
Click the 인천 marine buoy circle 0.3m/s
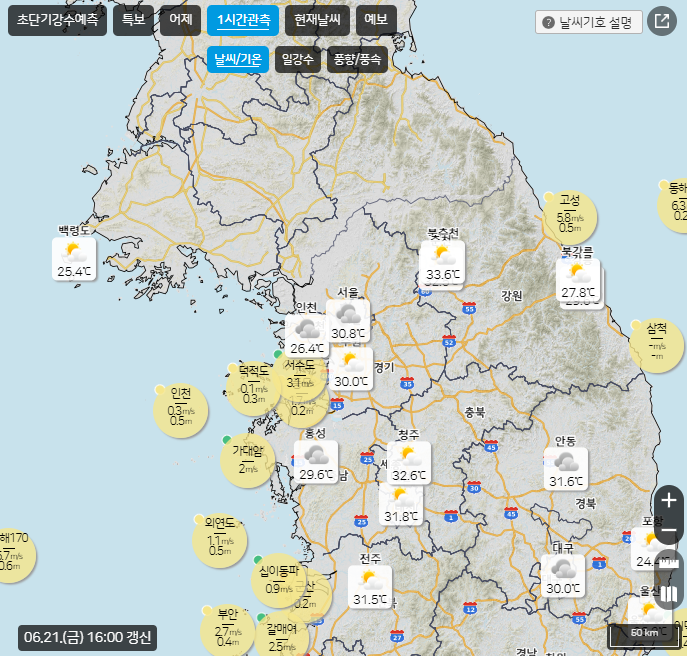click(x=181, y=411)
